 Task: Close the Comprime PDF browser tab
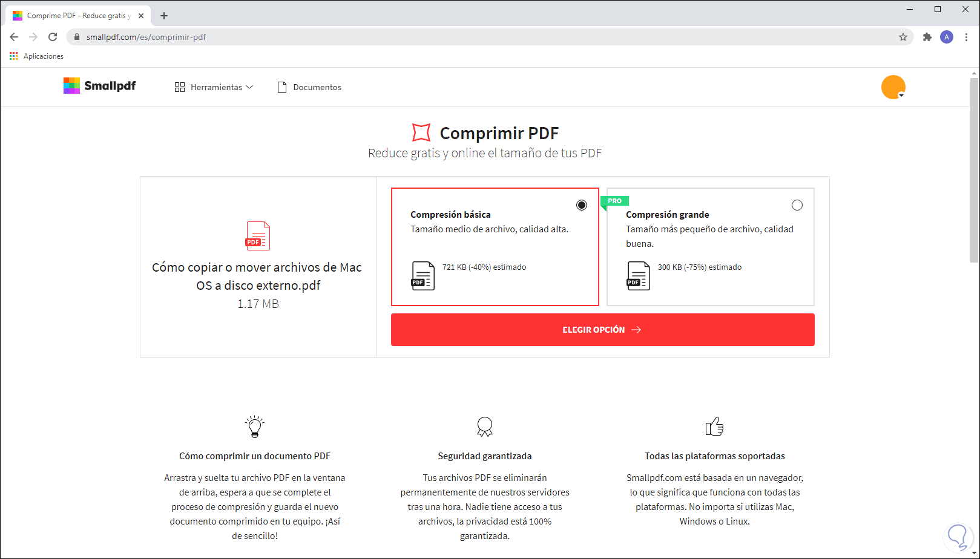141,16
